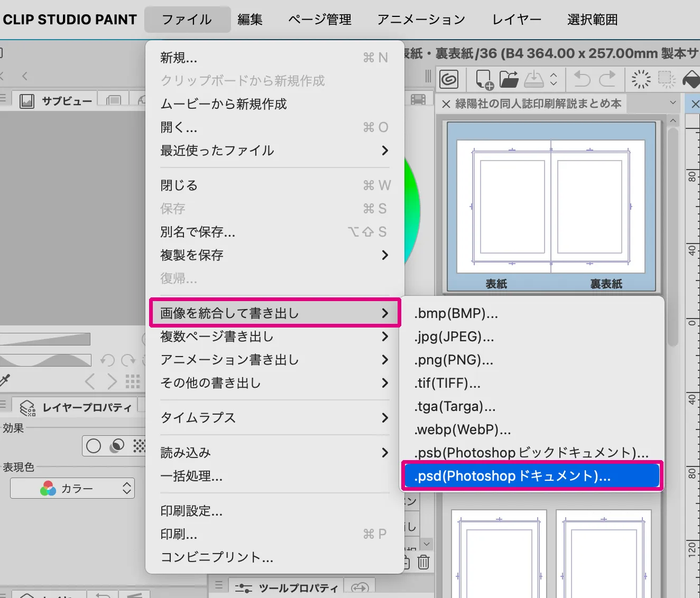Click the next image chevron in sub view
The image size is (700, 598).
click(112, 381)
